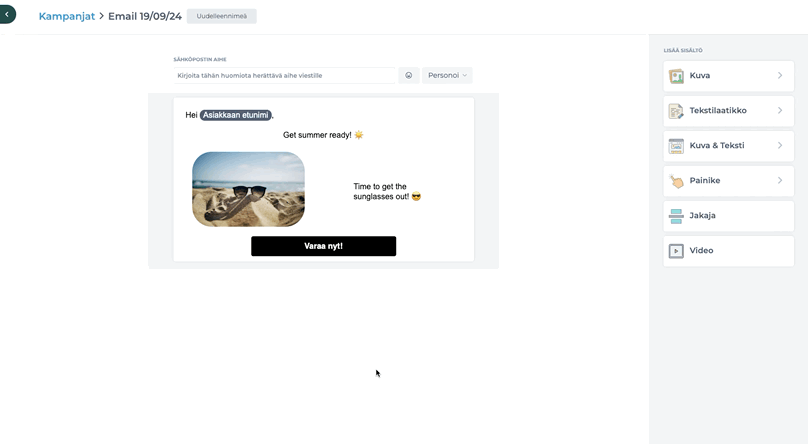Select the sunglasses beach image
The image size is (808, 444).
point(248,189)
